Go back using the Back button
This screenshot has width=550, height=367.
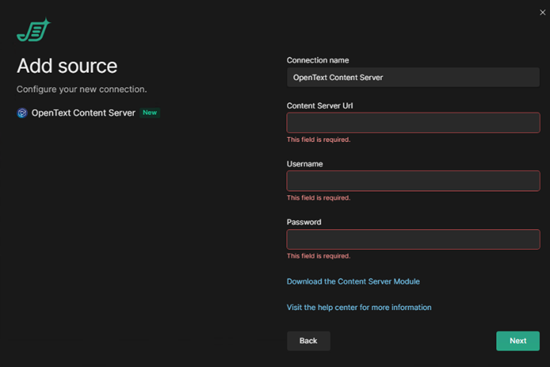point(308,341)
